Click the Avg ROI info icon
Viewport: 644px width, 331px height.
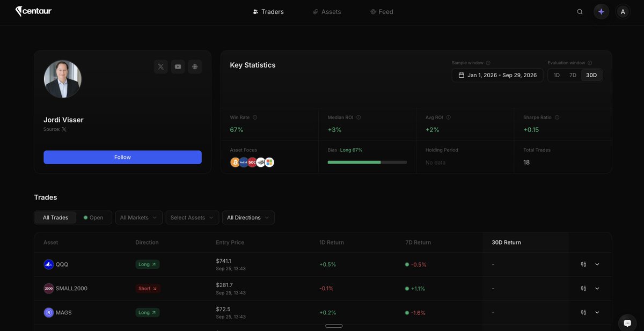(449, 117)
